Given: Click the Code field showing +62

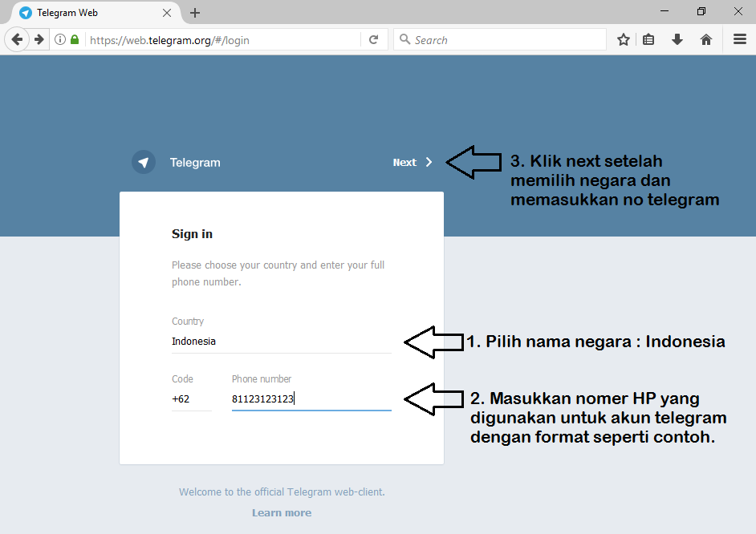Looking at the screenshot, I should tap(192, 399).
